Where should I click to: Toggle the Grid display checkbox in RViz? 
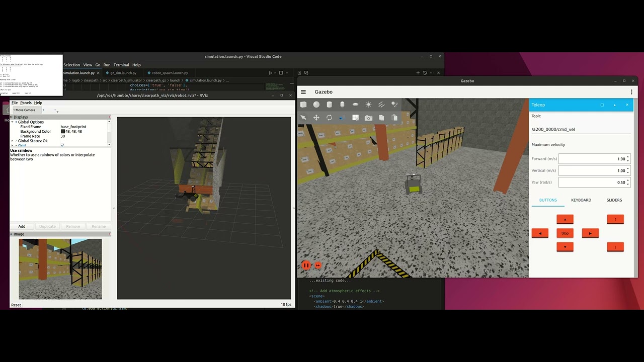click(62, 145)
